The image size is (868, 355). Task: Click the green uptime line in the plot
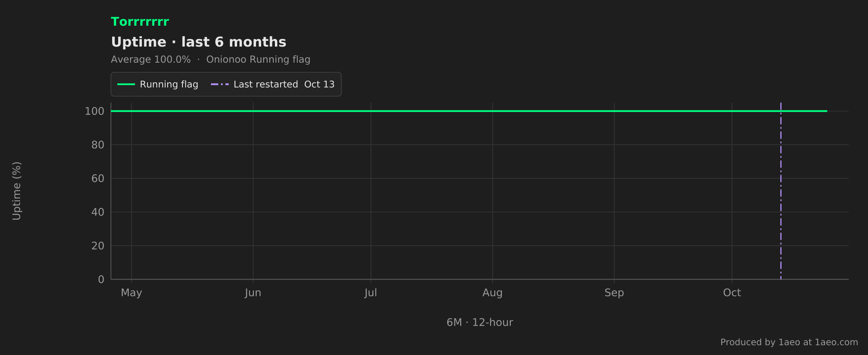point(469,111)
